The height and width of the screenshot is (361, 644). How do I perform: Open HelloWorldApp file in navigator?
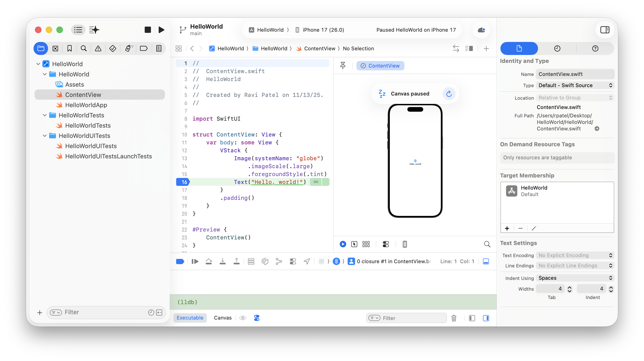(86, 105)
